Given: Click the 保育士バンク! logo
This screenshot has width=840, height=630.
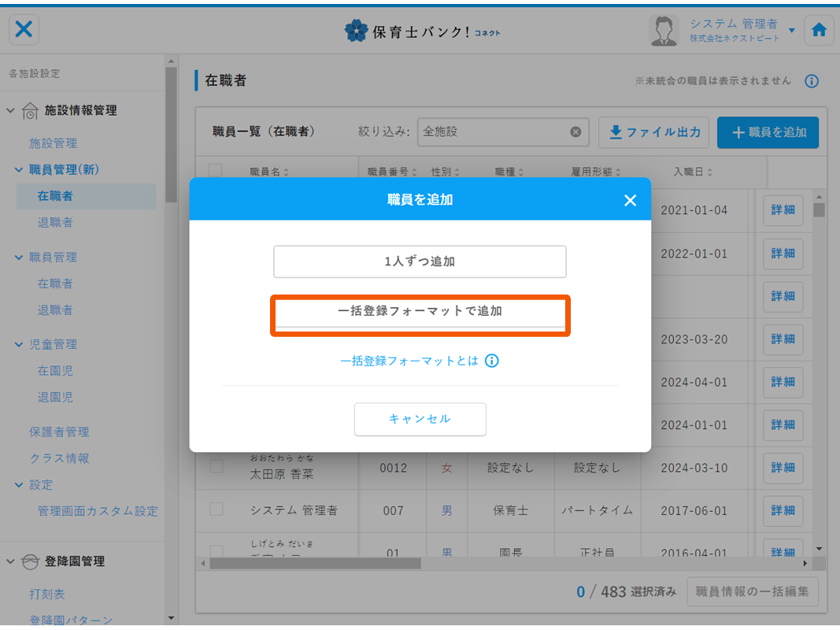Looking at the screenshot, I should 422,31.
